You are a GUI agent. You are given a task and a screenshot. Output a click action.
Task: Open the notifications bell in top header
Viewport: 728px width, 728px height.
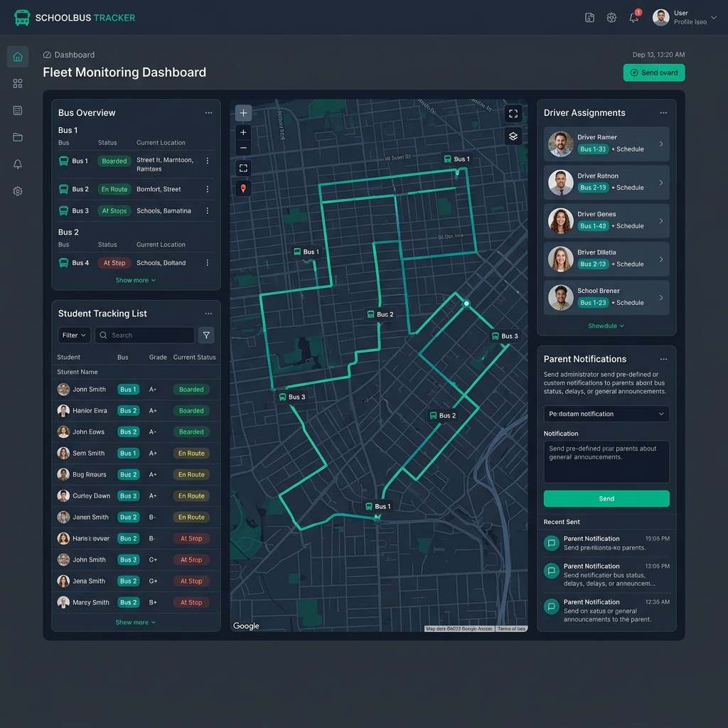click(x=633, y=18)
